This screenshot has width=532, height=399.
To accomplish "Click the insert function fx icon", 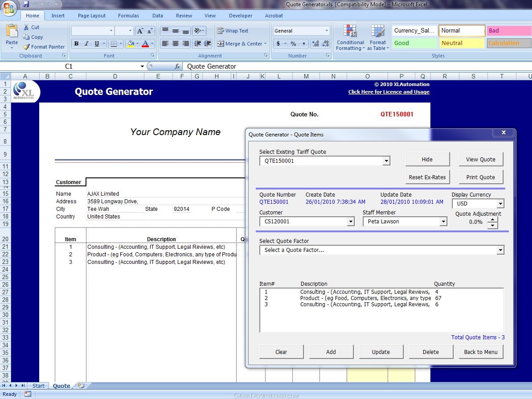I will click(177, 66).
